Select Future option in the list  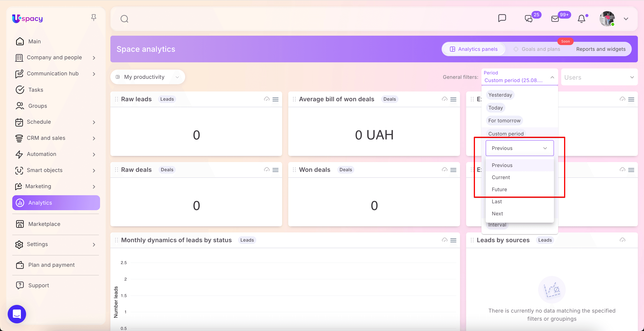(x=519, y=189)
